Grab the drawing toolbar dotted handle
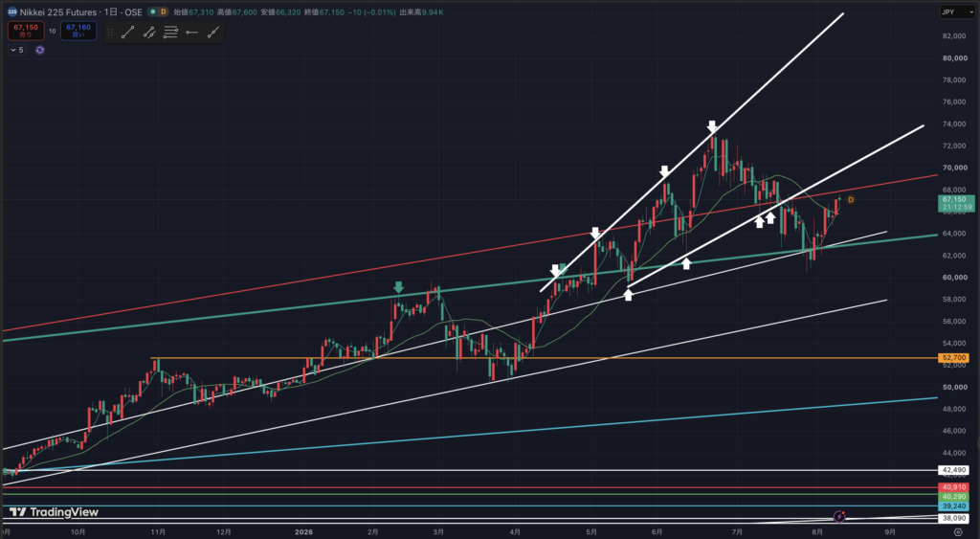This screenshot has height=539, width=980. pyautogui.click(x=111, y=33)
